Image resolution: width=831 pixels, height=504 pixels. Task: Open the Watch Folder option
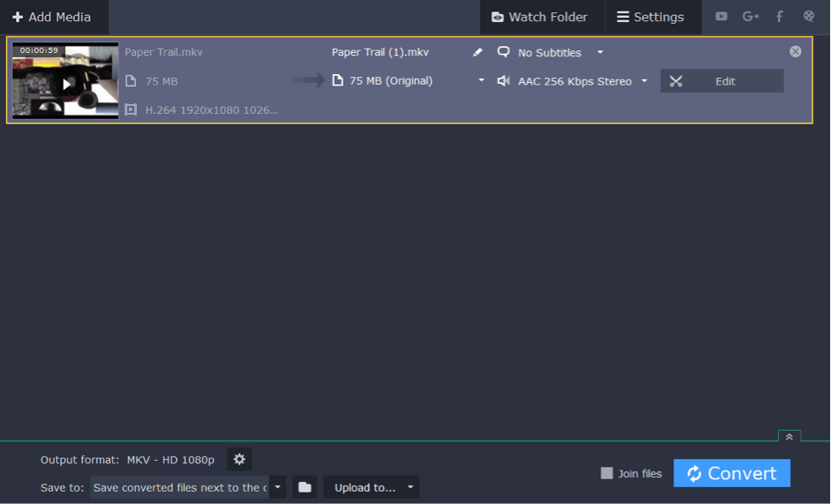540,17
